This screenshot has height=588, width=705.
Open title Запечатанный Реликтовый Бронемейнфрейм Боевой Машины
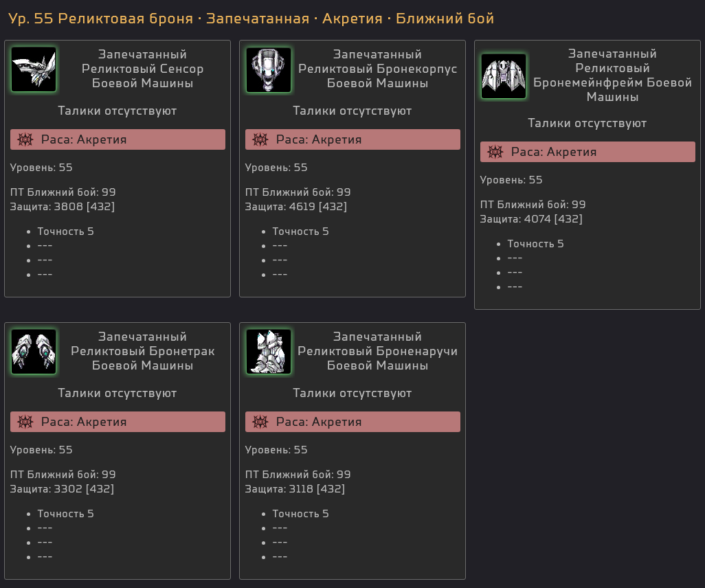tap(612, 75)
